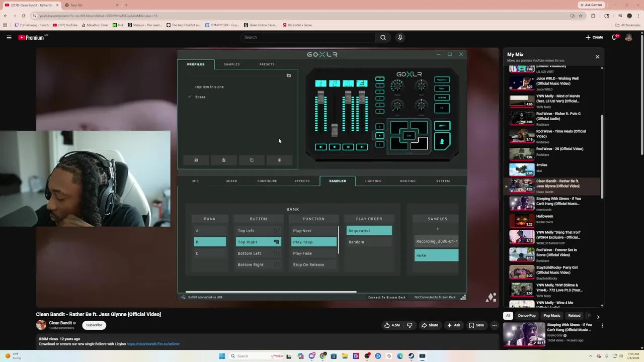Screen dimensions: 644x362
Task: Open the cleanbandit.ffm.to/believe description link
Action: 153,344
